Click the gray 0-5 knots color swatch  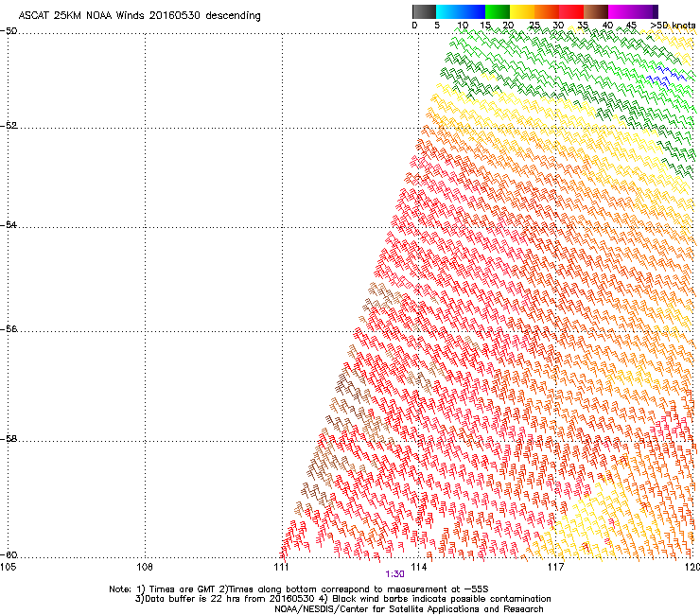pos(424,12)
